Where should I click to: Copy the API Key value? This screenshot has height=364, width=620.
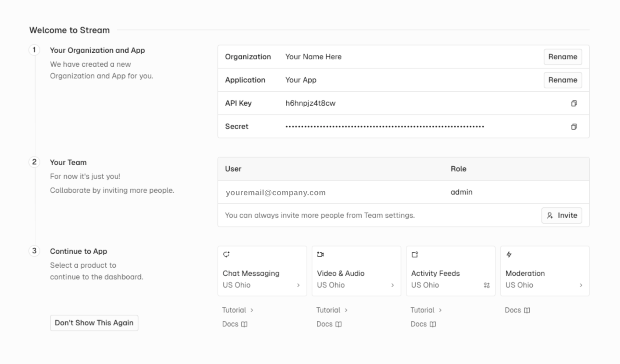(x=574, y=103)
